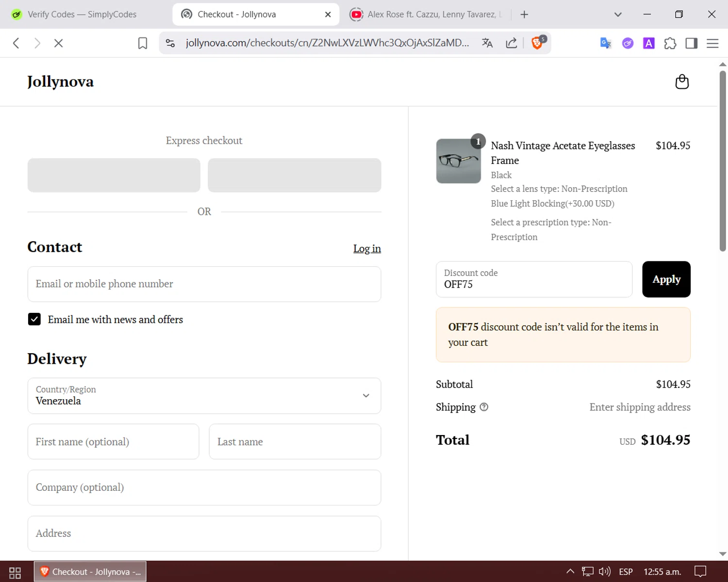Screen dimensions: 728x582
Task: Click the scrollbar down arrow
Action: coord(723,554)
